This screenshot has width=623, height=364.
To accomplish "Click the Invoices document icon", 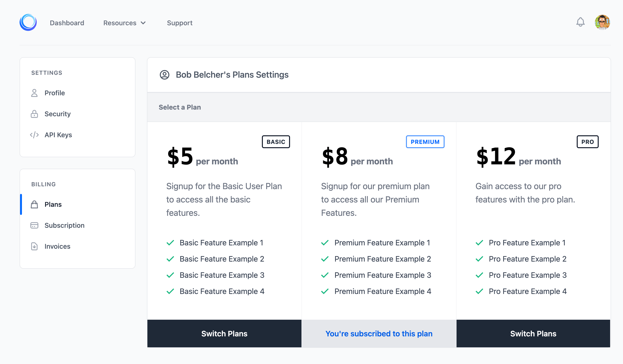I will (x=34, y=246).
